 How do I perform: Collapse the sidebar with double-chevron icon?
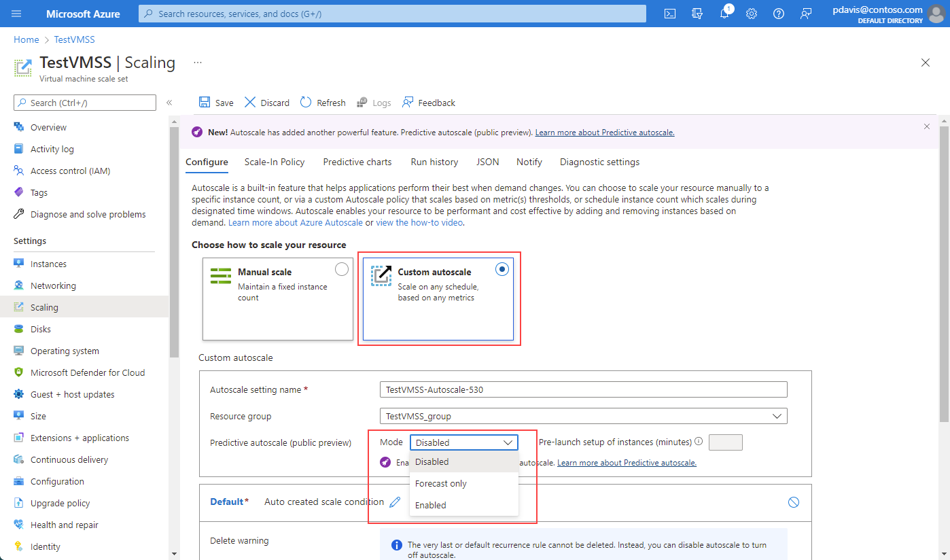coord(169,103)
